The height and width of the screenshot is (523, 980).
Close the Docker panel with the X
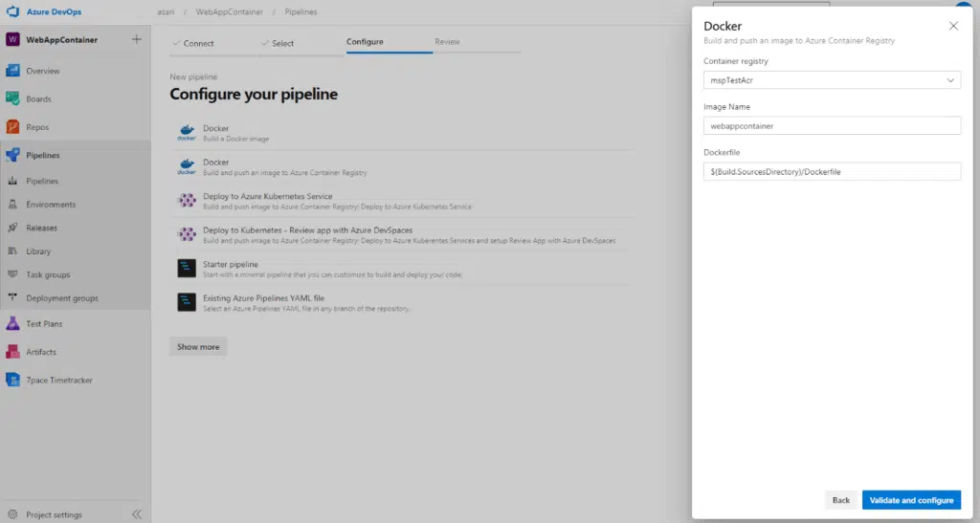(x=953, y=26)
